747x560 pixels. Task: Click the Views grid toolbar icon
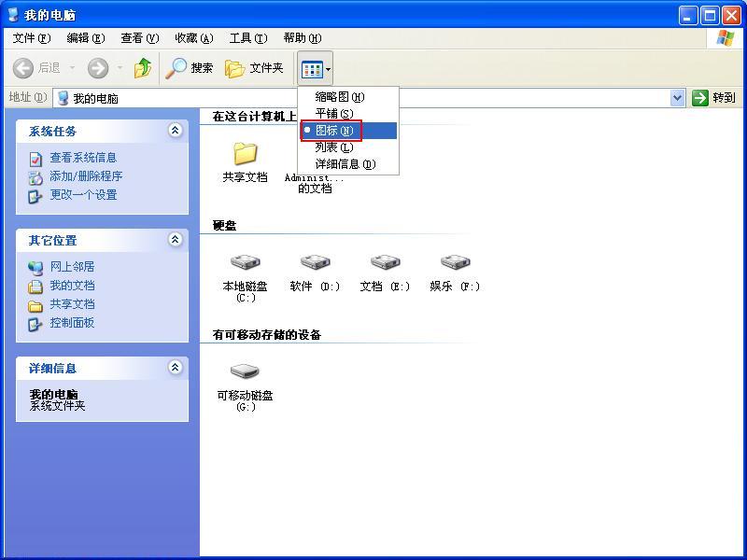pyautogui.click(x=312, y=69)
